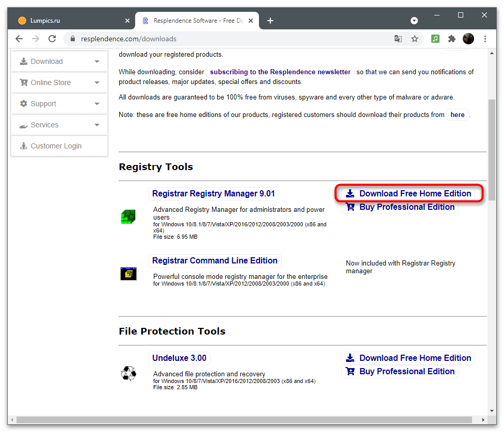Open the Chrome three-dot menu

(x=485, y=39)
